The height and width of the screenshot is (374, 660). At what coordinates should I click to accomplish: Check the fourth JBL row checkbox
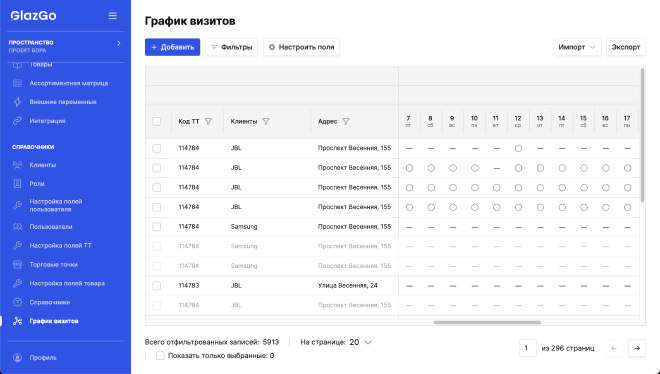point(157,207)
